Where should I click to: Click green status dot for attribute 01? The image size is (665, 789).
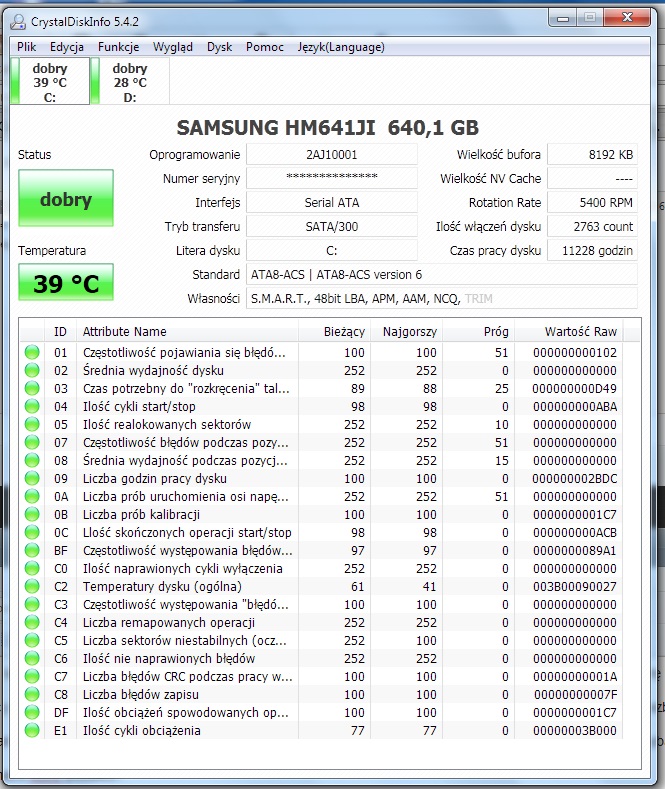tap(32, 352)
